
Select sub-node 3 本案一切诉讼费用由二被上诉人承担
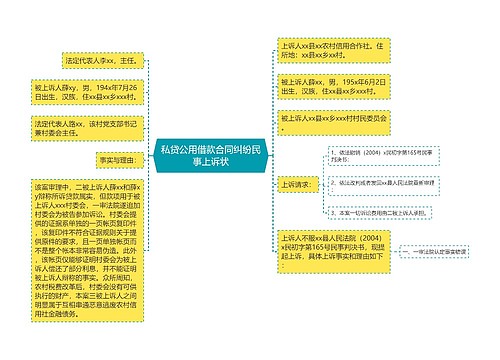click(380, 213)
